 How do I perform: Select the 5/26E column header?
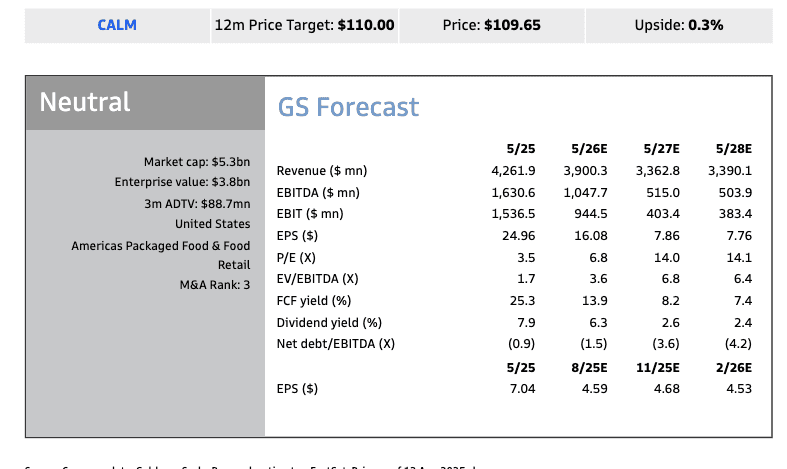589,149
